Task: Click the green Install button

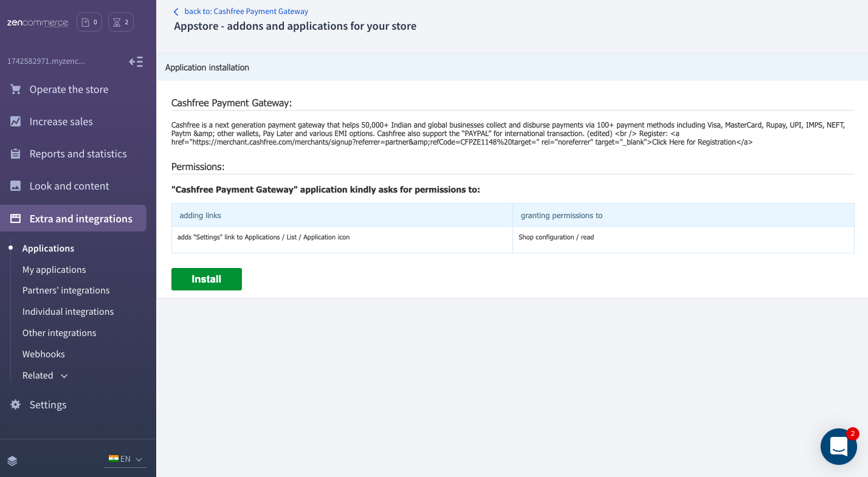Action: 207,279
